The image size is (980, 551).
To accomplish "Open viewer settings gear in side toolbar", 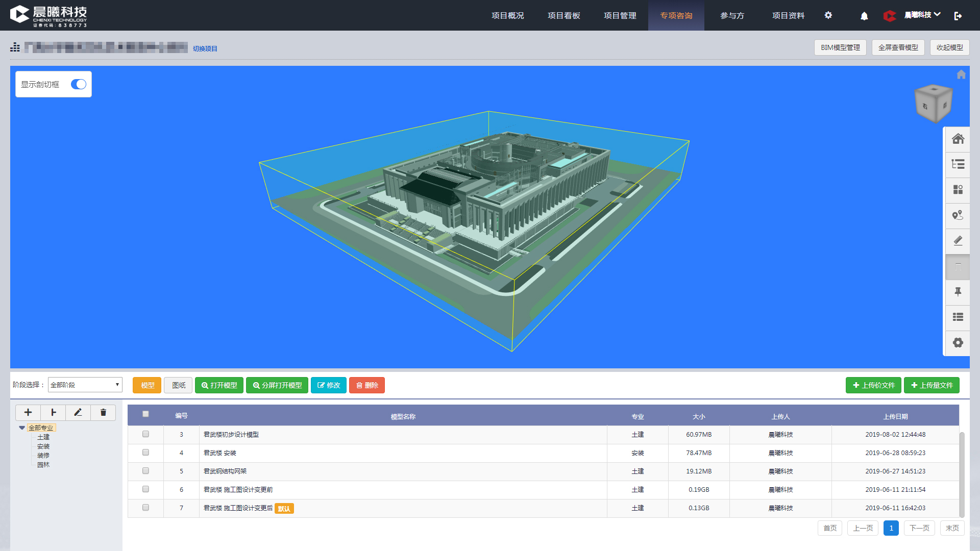I will pyautogui.click(x=958, y=343).
